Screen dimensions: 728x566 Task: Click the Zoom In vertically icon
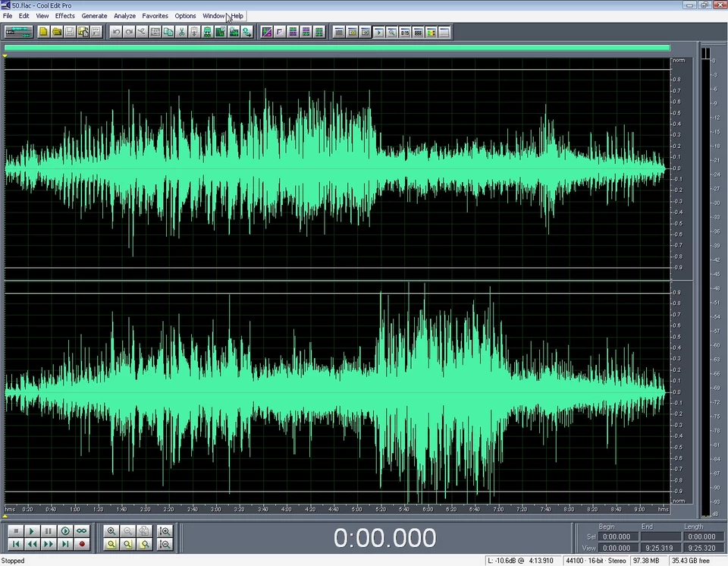pyautogui.click(x=165, y=531)
